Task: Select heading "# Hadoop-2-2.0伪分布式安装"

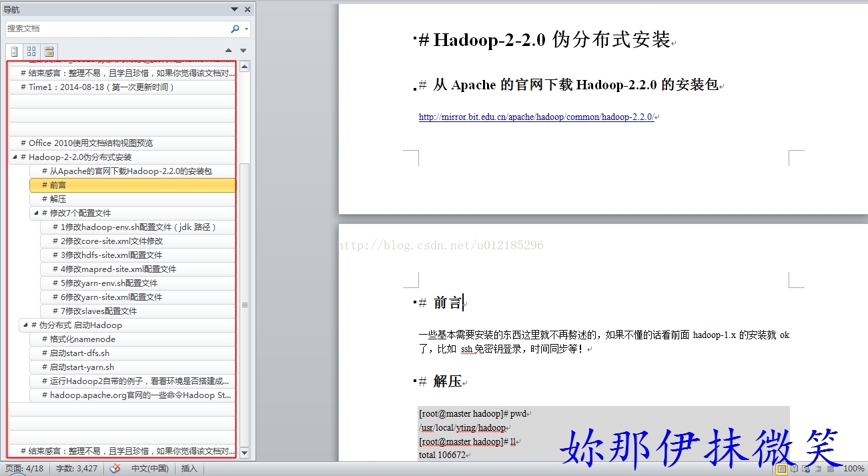Action: (122, 157)
